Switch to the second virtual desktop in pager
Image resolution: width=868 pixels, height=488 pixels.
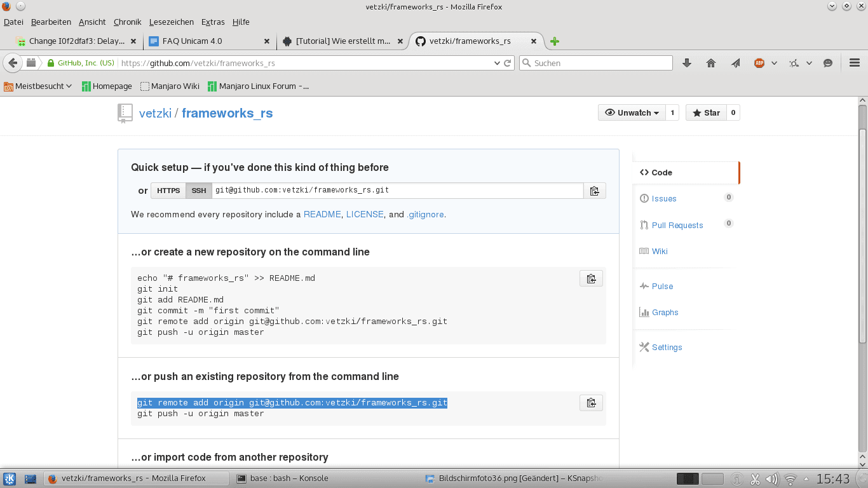[712, 479]
